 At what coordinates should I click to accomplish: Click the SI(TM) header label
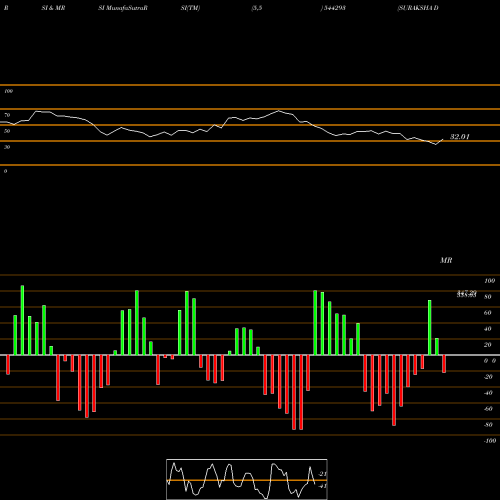pyautogui.click(x=190, y=8)
